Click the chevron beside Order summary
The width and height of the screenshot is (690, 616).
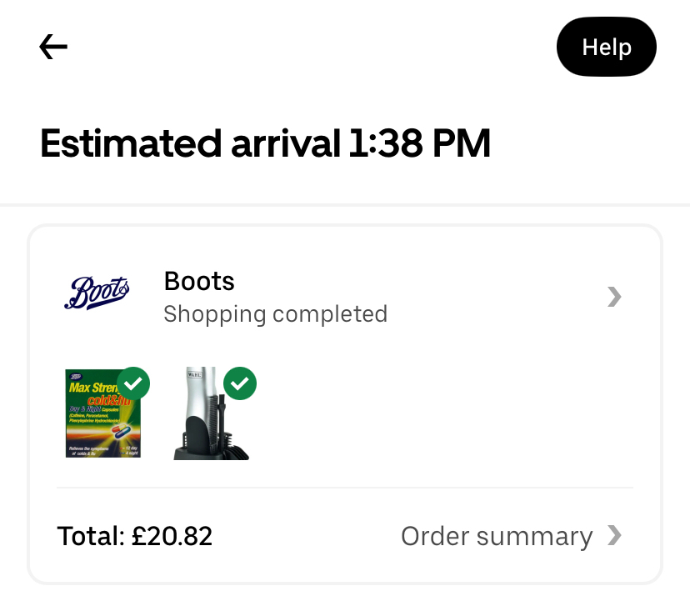pos(614,536)
